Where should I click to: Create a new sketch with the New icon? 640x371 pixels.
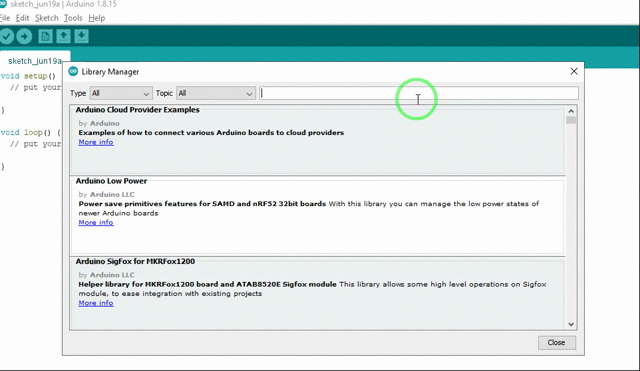45,36
